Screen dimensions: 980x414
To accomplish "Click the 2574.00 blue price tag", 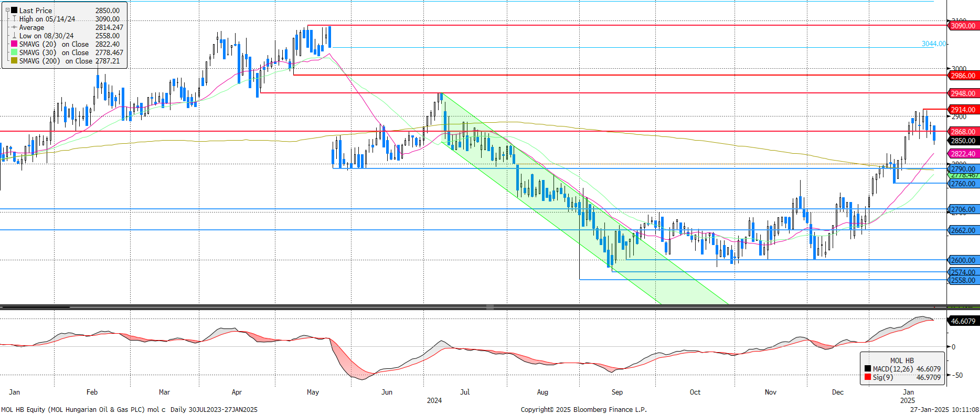I will tap(963, 272).
